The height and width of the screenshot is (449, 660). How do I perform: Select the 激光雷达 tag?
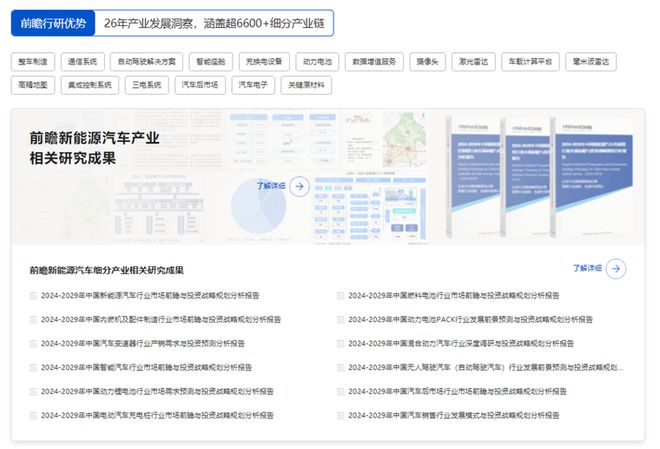tap(474, 62)
